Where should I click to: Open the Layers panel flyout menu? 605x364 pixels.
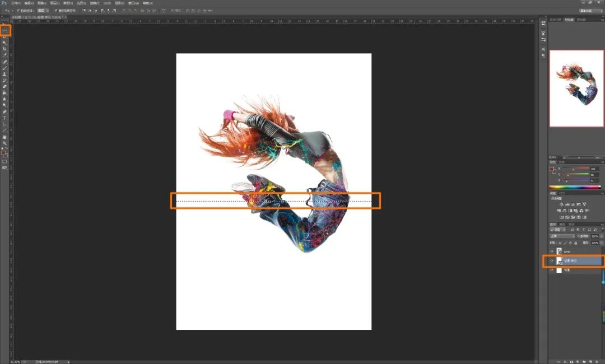tap(603, 225)
